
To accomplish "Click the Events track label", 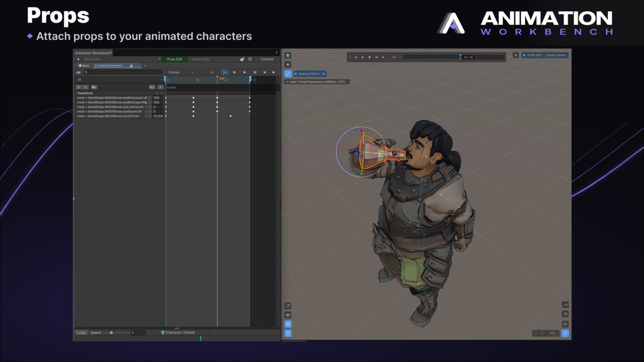I will (x=171, y=87).
